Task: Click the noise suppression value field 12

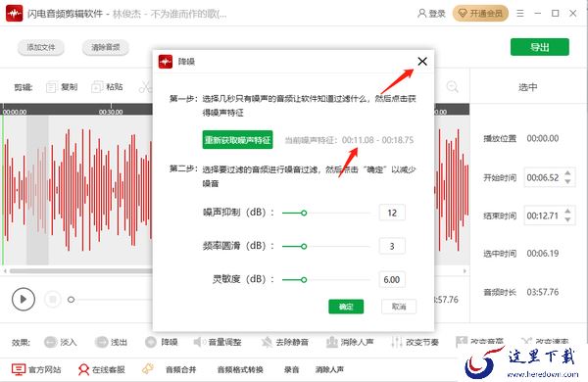Action: click(x=392, y=213)
